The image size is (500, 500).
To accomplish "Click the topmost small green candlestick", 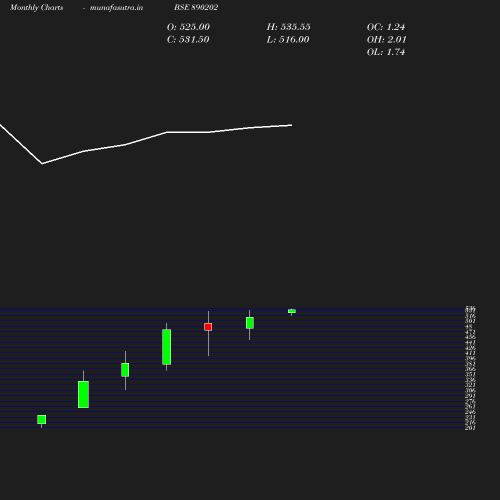I will [x=292, y=311].
